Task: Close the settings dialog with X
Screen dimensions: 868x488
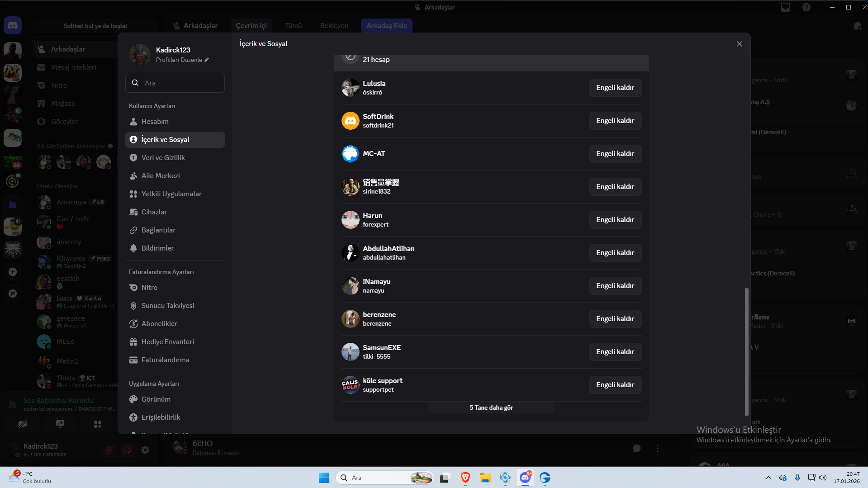Action: pos(740,44)
